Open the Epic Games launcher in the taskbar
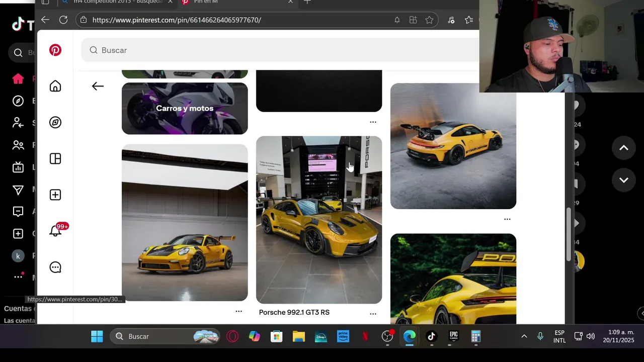 (x=454, y=336)
